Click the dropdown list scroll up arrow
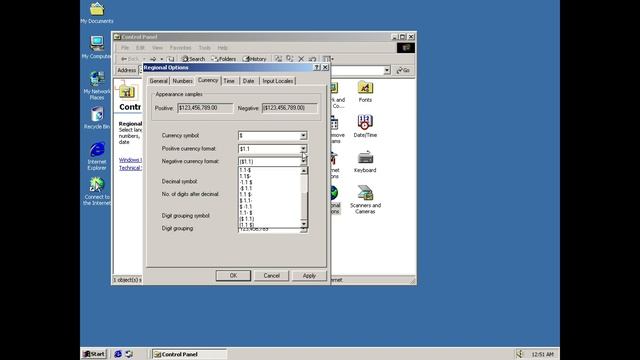 [303, 171]
